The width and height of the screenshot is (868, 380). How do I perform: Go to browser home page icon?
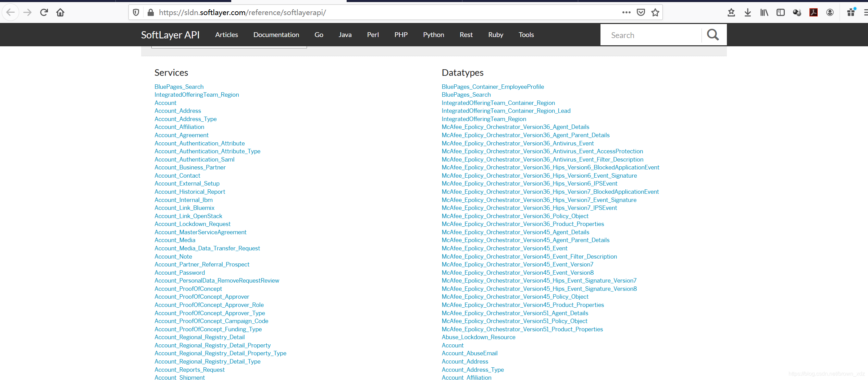60,13
